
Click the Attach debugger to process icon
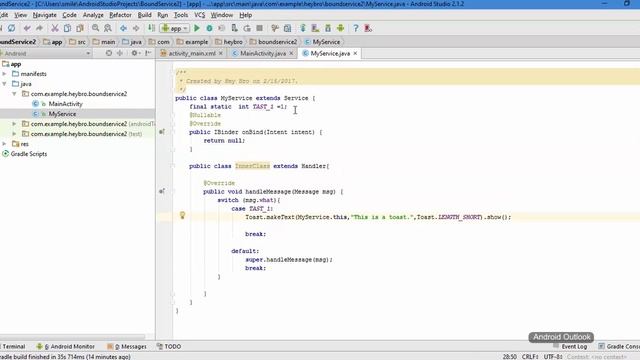(235, 28)
